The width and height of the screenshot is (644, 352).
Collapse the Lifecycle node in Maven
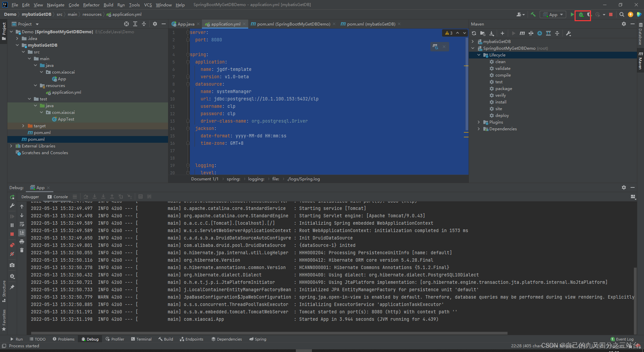(479, 55)
